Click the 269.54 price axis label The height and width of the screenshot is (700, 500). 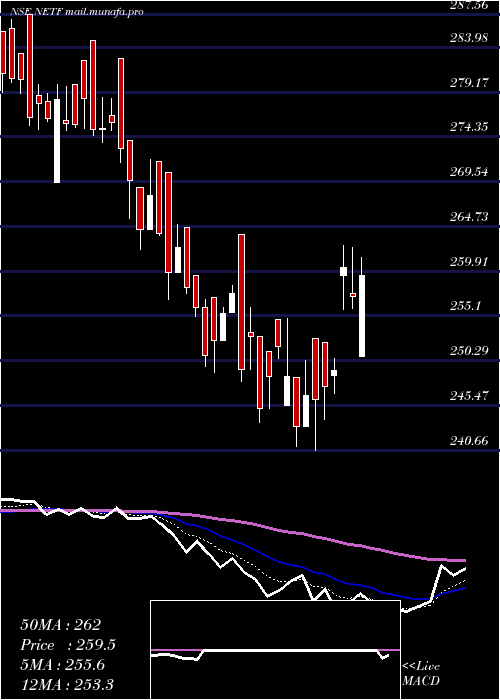pyautogui.click(x=469, y=172)
